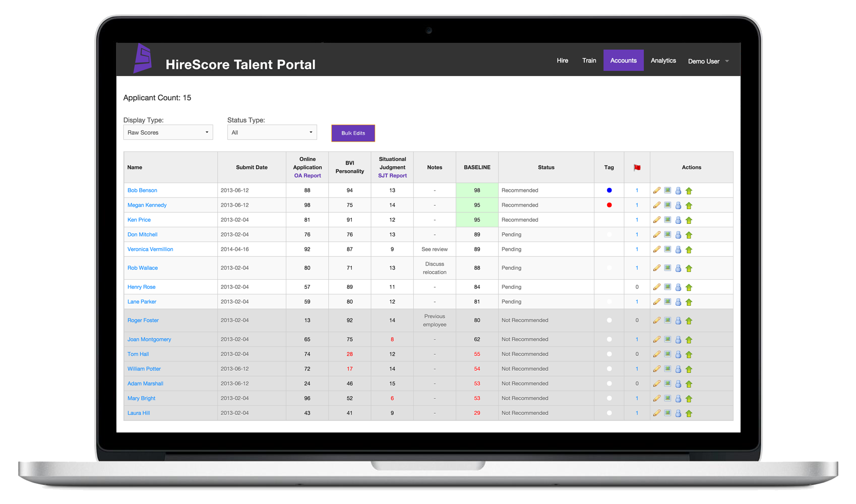The width and height of the screenshot is (856, 504).
Task: Expand the Demo User menu
Action: coord(708,61)
